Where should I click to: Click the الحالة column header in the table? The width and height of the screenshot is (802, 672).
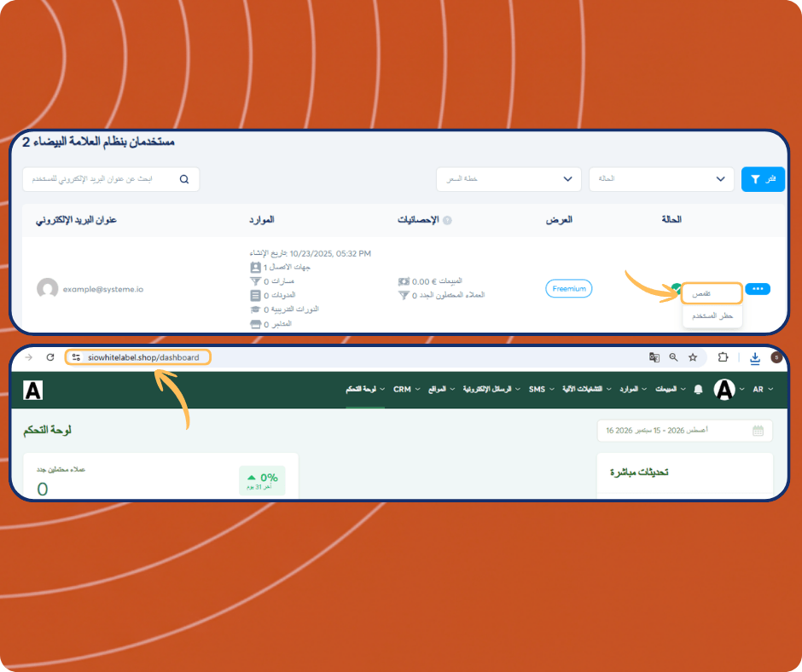(671, 220)
